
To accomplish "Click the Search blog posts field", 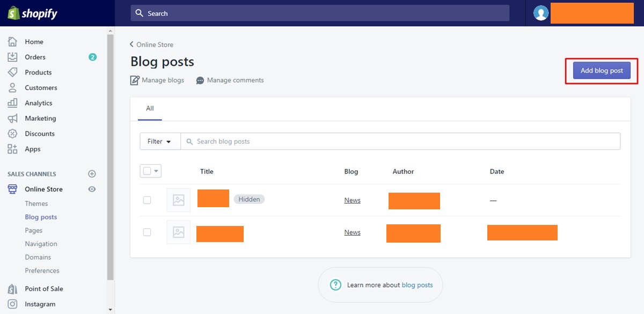I will [x=400, y=142].
